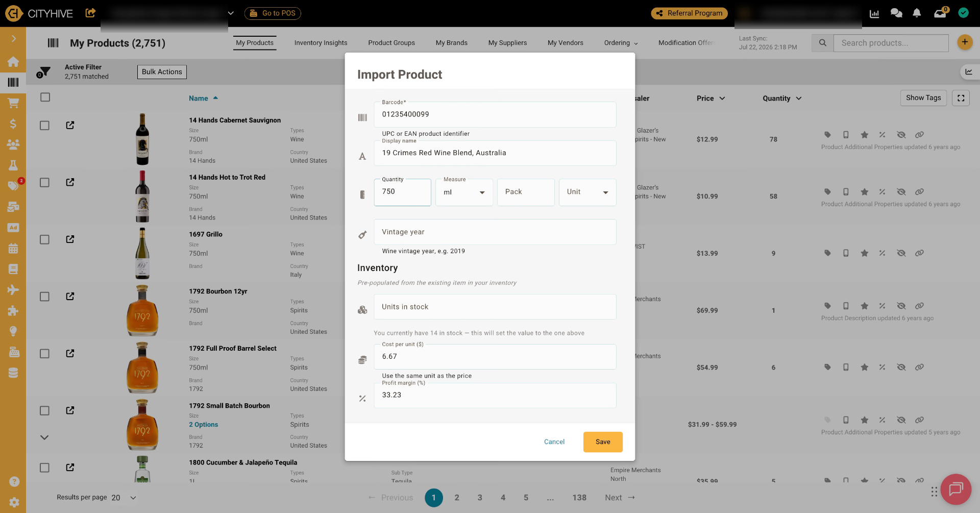980x513 pixels.
Task: Open results per page dropdown
Action: tap(124, 498)
